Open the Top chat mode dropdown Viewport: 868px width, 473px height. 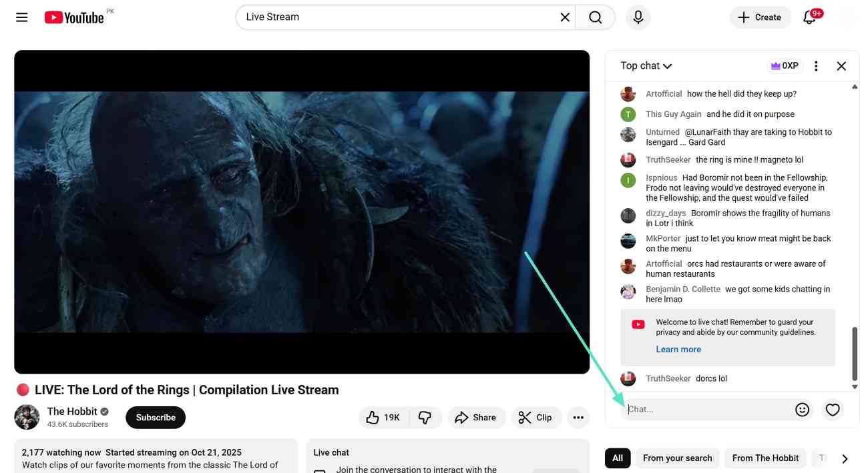(645, 65)
